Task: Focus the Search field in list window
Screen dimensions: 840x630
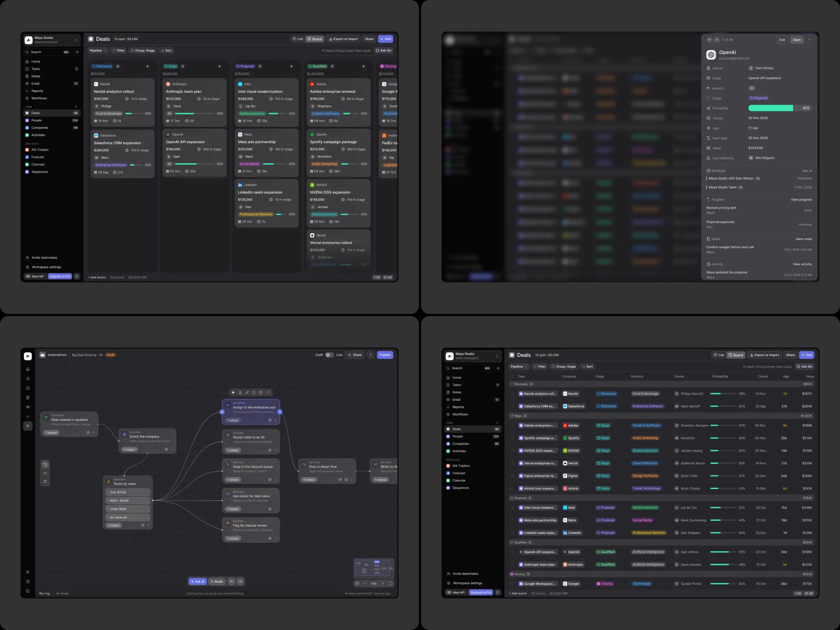Action: pos(468,368)
